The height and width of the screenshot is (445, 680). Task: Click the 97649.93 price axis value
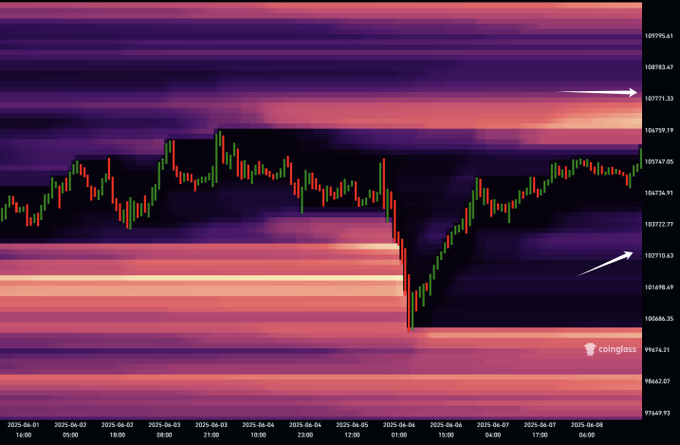click(x=657, y=413)
